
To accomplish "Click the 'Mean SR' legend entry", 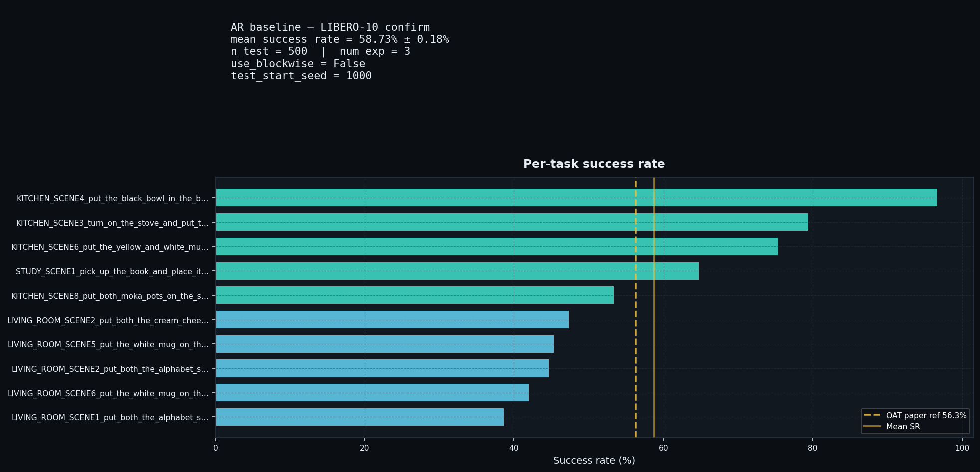I will tap(892, 427).
